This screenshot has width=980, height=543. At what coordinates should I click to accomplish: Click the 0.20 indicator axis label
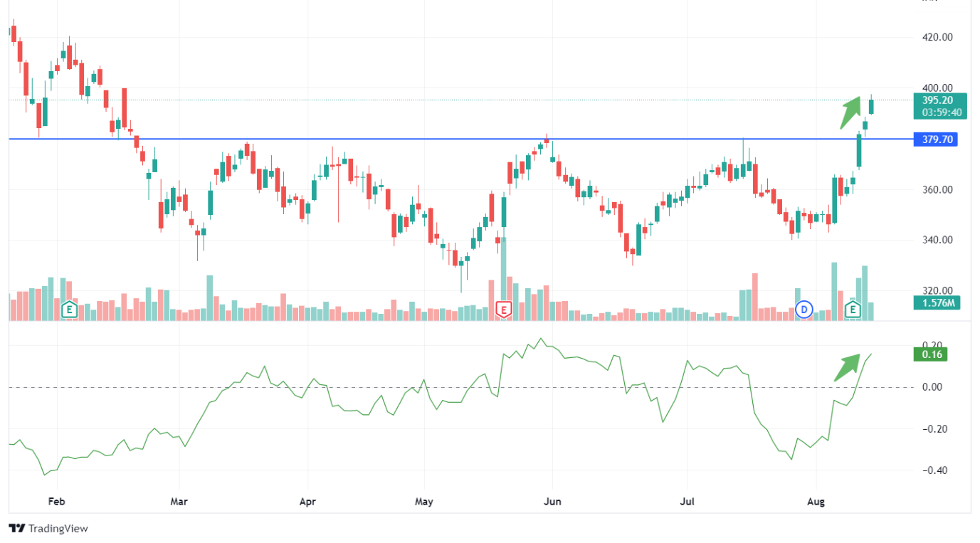[x=932, y=344]
